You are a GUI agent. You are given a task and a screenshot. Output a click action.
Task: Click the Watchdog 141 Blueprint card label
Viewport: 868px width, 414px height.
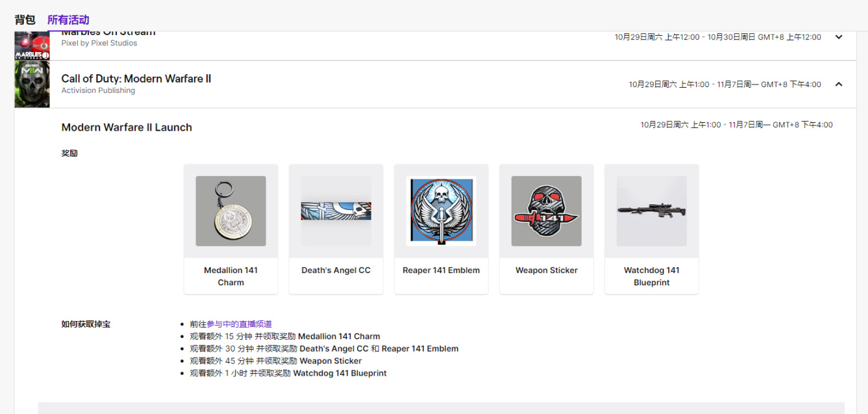(652, 276)
